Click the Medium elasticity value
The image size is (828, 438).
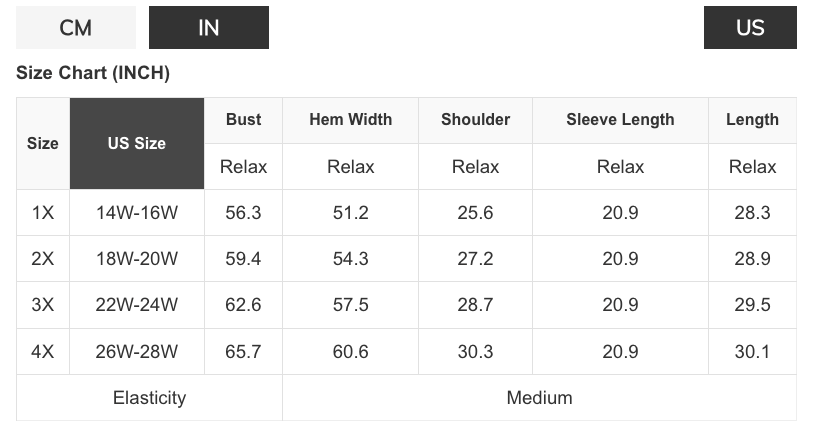coord(539,398)
